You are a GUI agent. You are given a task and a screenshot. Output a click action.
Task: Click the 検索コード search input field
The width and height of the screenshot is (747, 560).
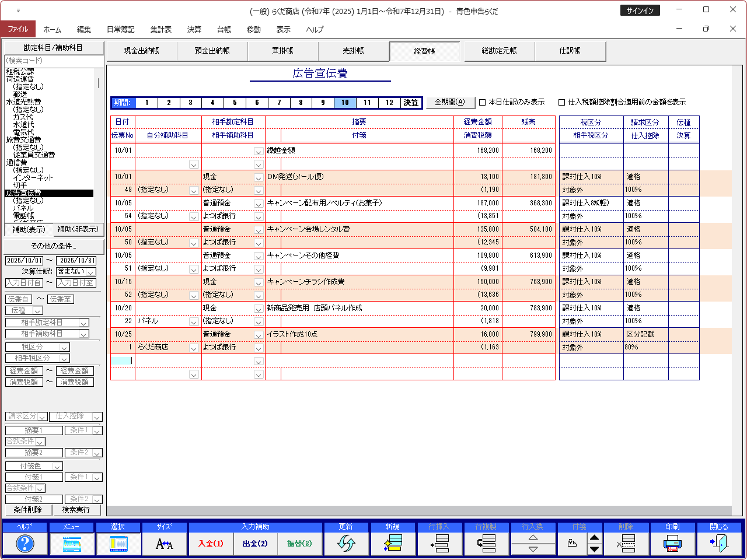(53, 61)
